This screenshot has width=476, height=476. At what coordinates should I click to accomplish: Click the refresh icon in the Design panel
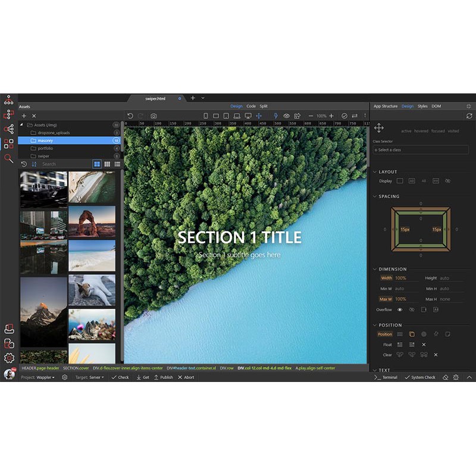(469, 115)
